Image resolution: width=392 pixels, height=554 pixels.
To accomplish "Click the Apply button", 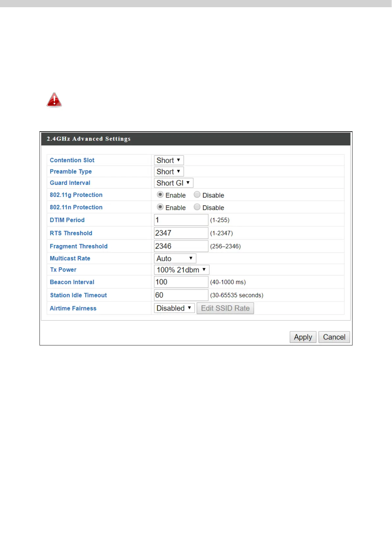I will coord(303,337).
